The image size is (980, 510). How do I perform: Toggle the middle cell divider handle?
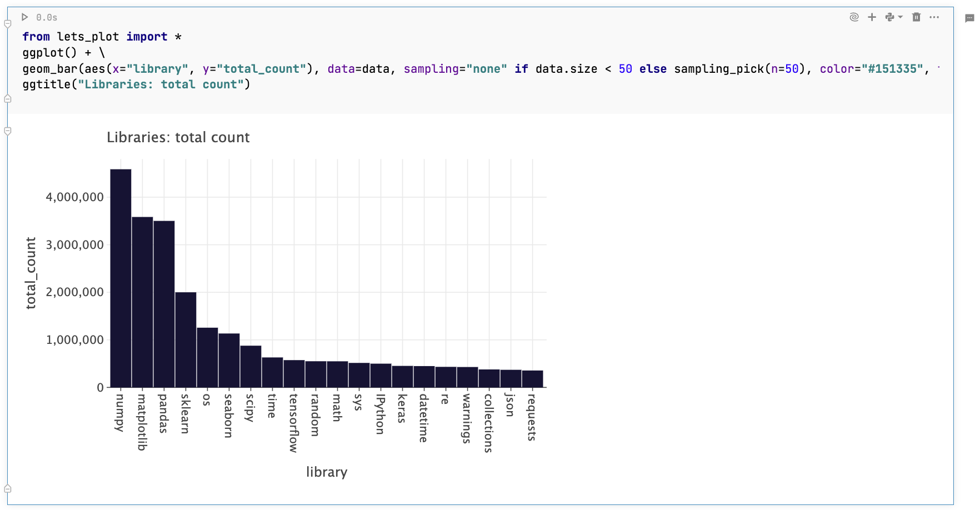click(x=7, y=131)
